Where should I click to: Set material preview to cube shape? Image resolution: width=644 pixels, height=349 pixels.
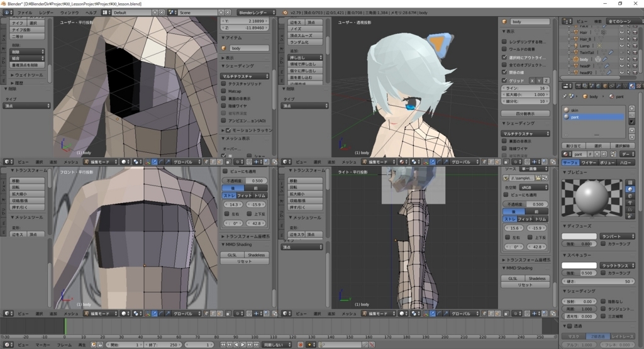point(630,196)
